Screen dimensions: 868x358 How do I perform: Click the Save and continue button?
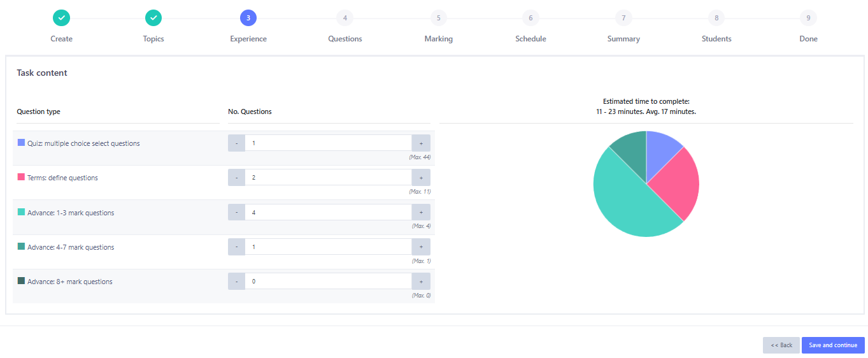(832, 345)
